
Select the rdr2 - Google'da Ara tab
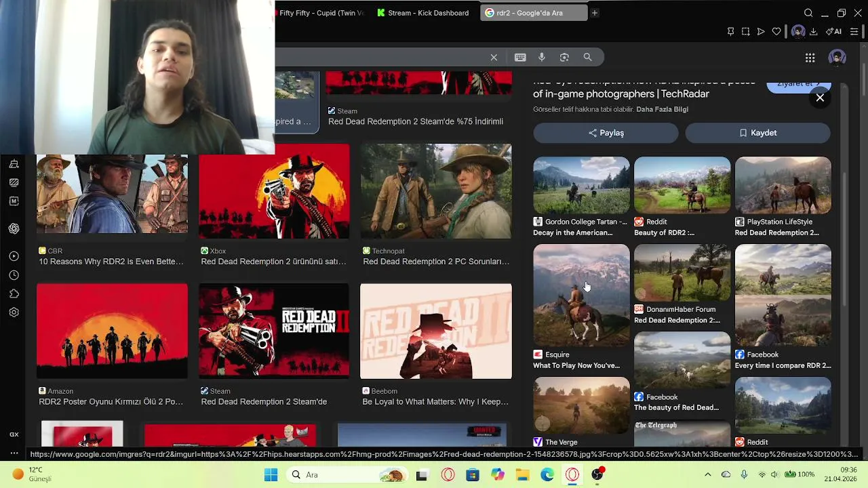[534, 13]
